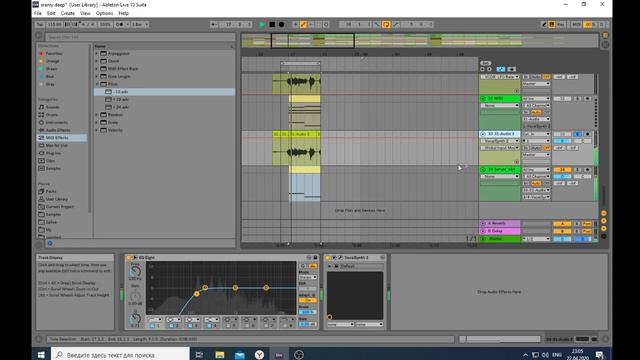
Task: Select the Master track header
Action: point(500,239)
